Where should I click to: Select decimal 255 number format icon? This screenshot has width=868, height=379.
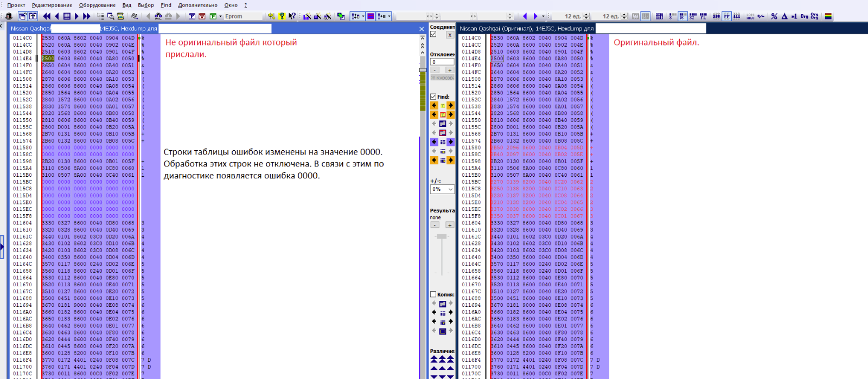click(x=716, y=16)
